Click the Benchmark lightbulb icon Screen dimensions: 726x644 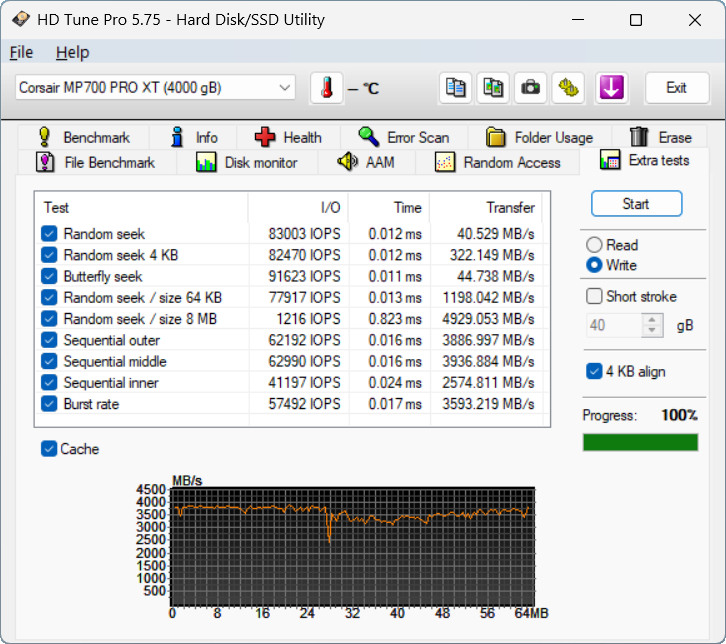(44, 138)
